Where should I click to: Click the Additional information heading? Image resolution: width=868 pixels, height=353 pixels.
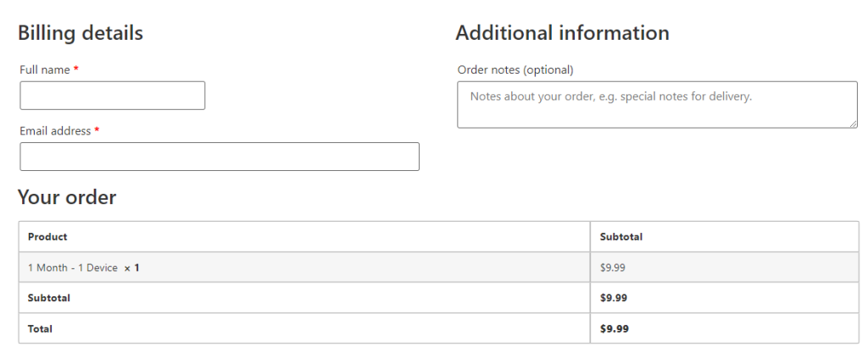coord(562,33)
